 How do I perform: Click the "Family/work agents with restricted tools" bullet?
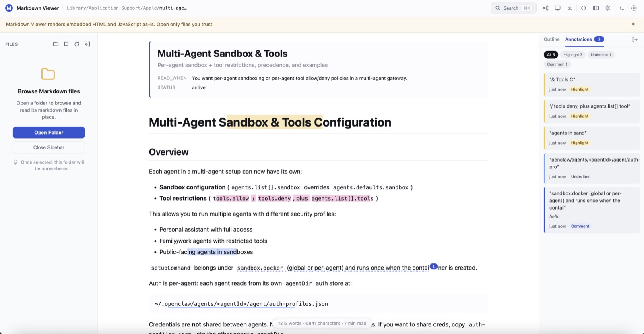(x=213, y=241)
